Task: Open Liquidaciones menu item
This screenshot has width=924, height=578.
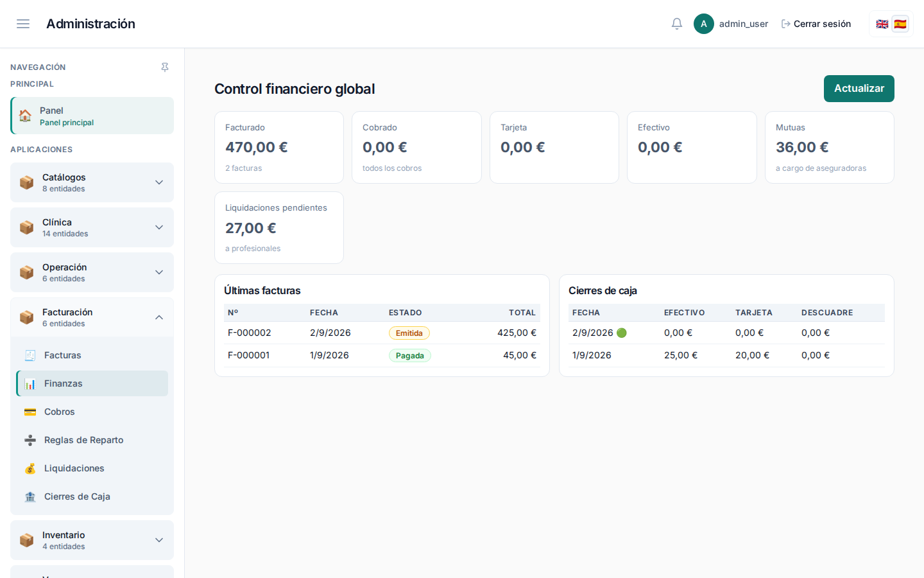Action: click(x=92, y=468)
